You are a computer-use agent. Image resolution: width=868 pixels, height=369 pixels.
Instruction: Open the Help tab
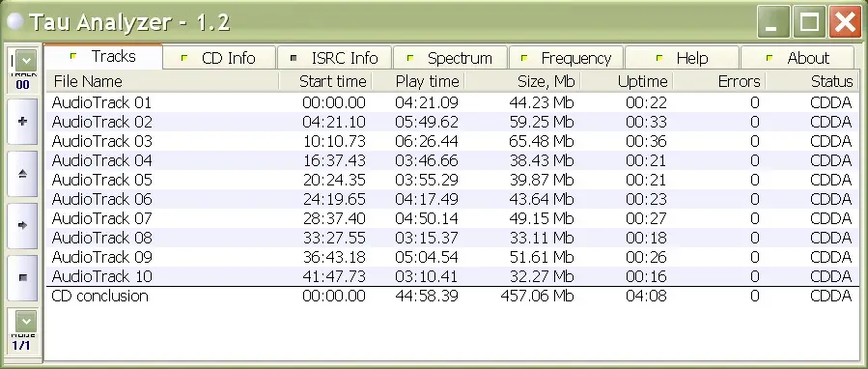(x=682, y=58)
